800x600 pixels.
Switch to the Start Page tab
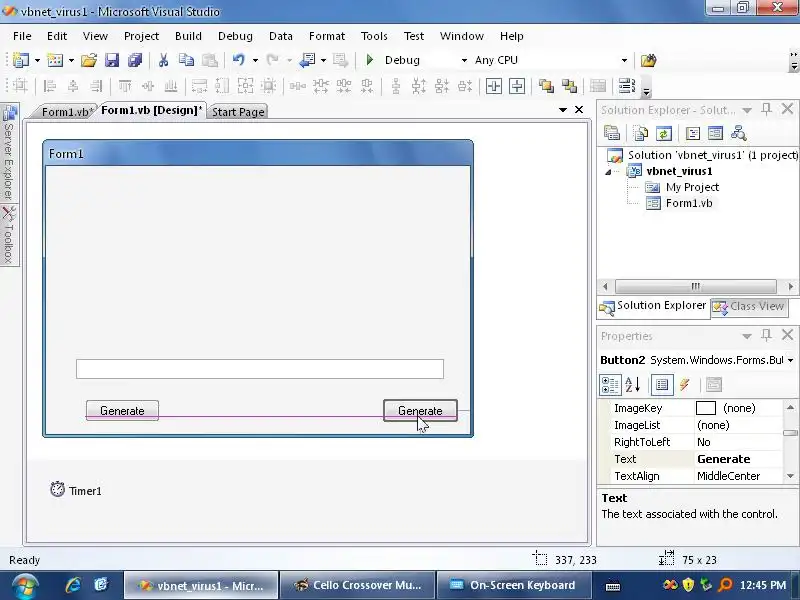[x=238, y=111]
